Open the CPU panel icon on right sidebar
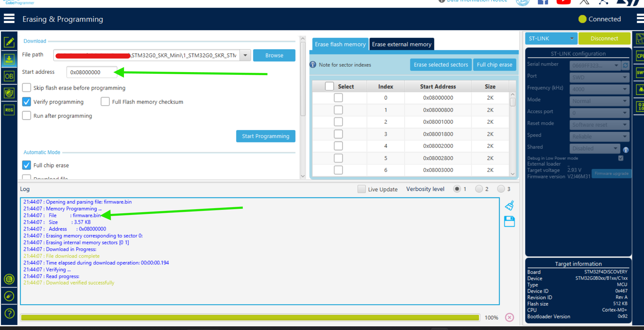 click(640, 56)
